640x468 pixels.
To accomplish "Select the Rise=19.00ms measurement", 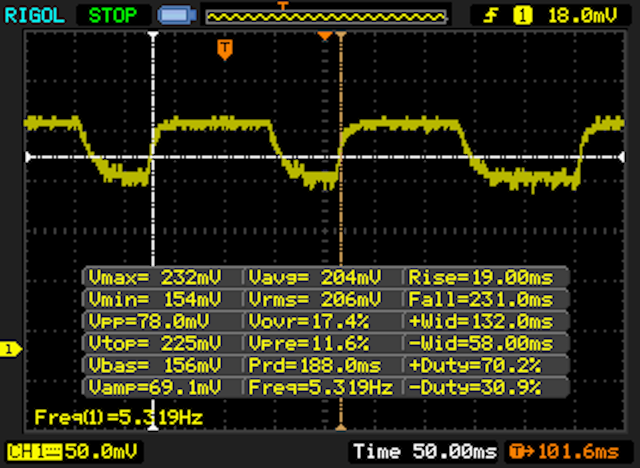I will click(x=486, y=276).
